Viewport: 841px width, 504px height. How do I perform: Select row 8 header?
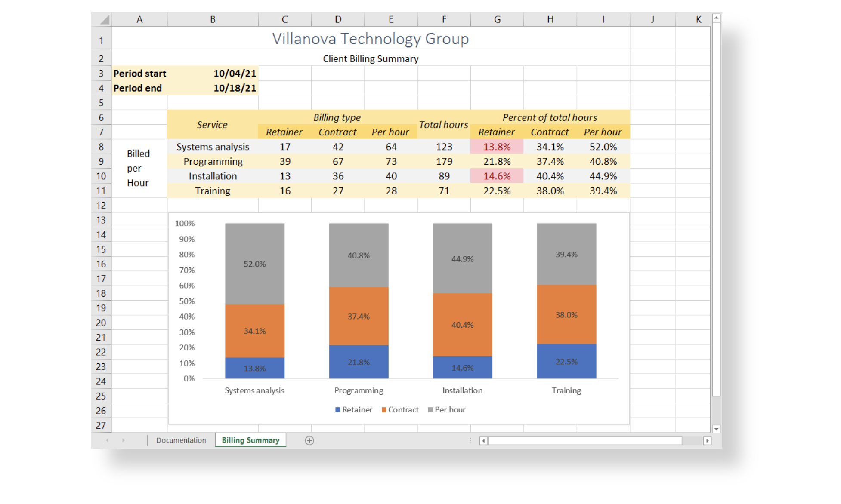point(101,147)
